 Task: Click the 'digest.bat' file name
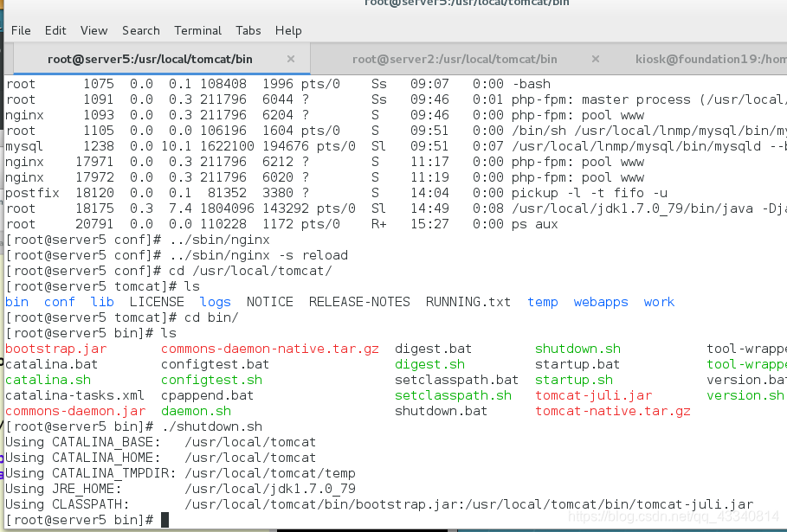[x=433, y=349]
